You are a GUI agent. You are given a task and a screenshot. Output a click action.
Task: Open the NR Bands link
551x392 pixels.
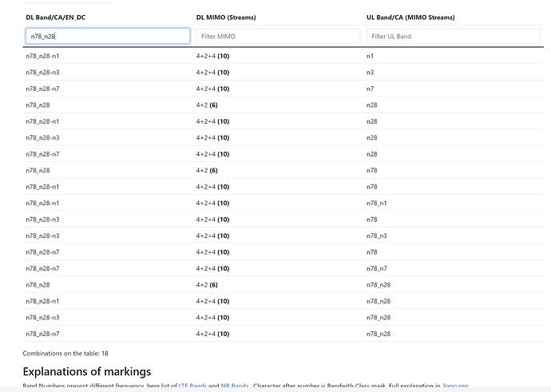coord(235,386)
